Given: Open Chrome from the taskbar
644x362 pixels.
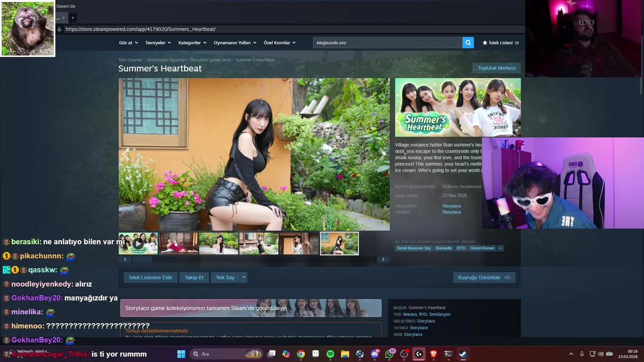Looking at the screenshot, I should 300,354.
